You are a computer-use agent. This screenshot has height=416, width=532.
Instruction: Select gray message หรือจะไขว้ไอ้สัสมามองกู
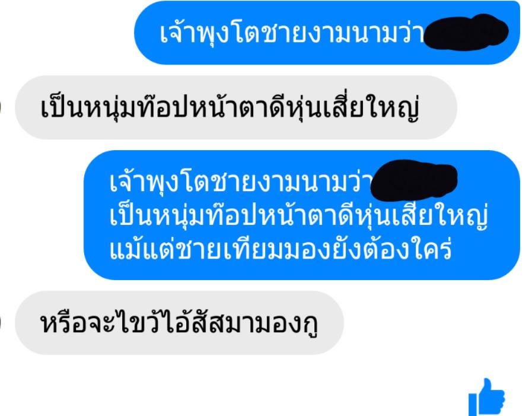pos(180,323)
